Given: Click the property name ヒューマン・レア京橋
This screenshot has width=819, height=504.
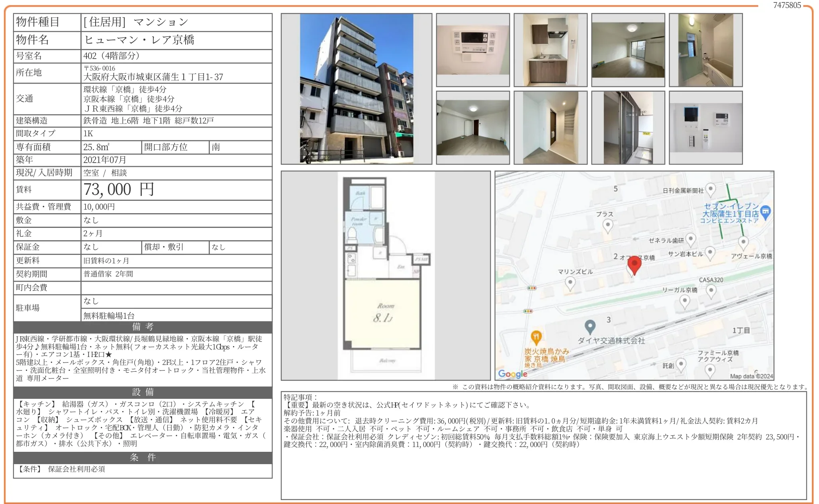Looking at the screenshot, I should [139, 40].
